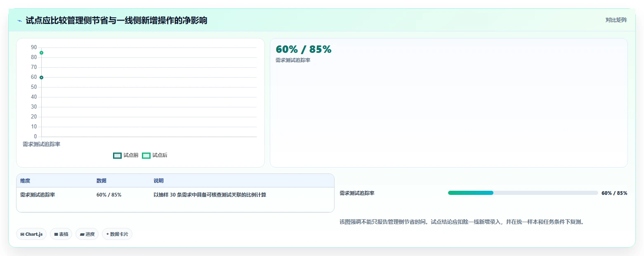Select the 数据卡片 tag chip
The image size is (644, 256).
click(x=117, y=234)
